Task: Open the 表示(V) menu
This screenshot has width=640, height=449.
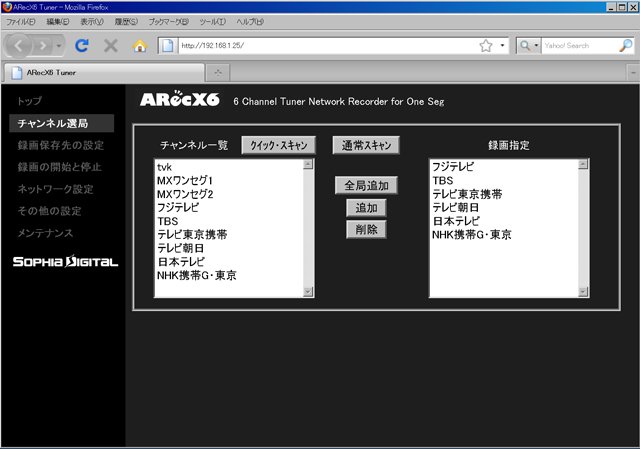Action: [91, 22]
